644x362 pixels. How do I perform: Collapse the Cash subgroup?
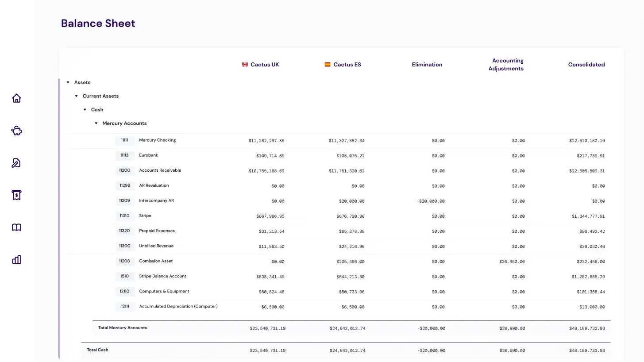coord(85,110)
